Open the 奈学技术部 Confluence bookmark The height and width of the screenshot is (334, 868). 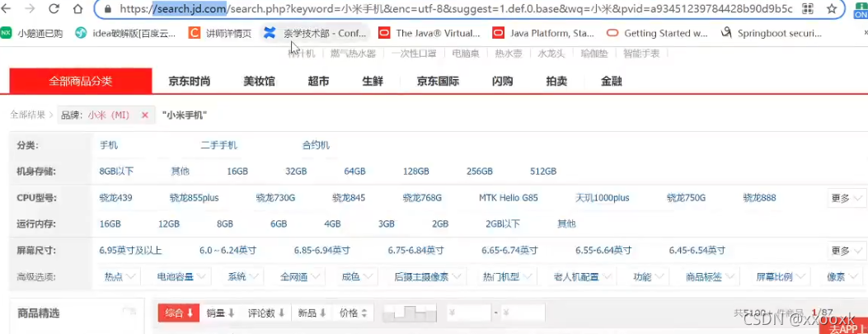[x=315, y=33]
